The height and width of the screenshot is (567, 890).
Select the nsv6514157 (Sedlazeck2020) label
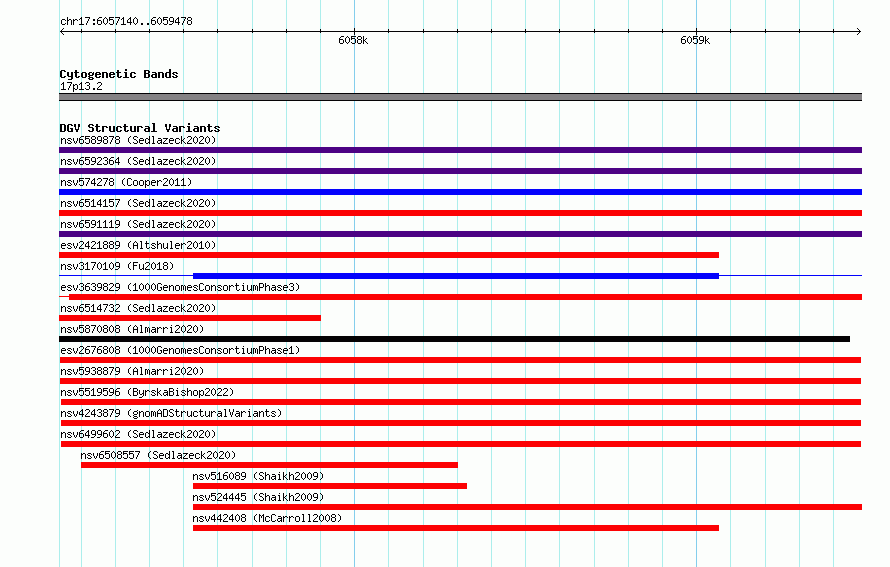tap(138, 203)
